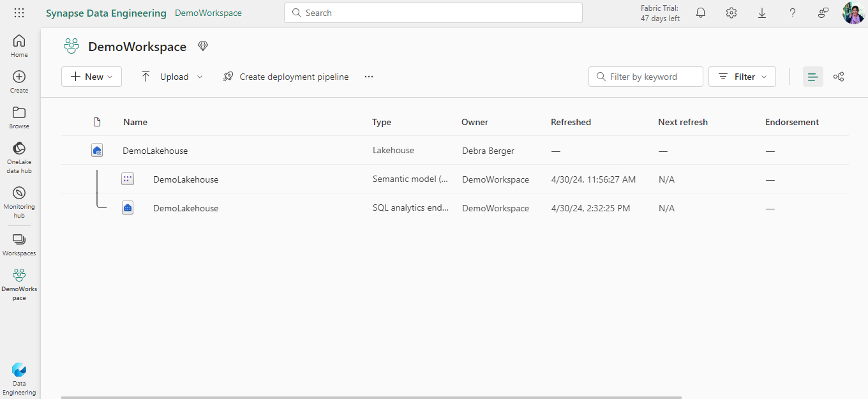Sort by the Refreshed column header
Image resolution: width=868 pixels, height=399 pixels.
coord(571,122)
